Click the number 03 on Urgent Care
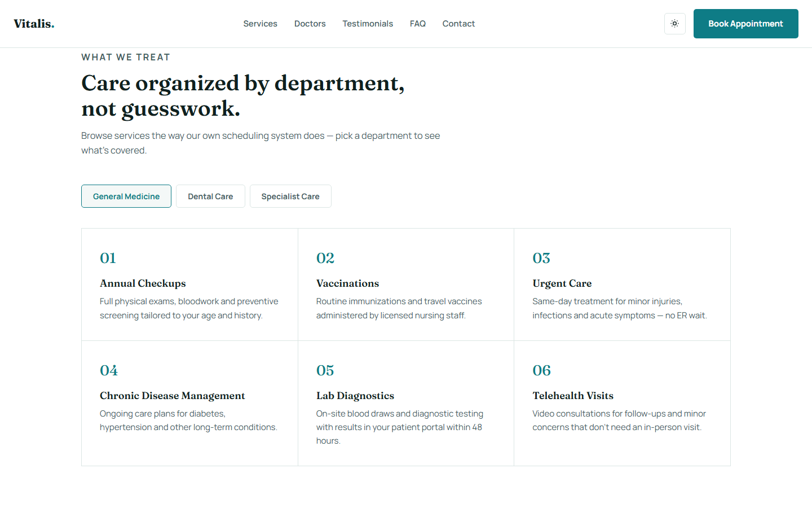 tap(541, 258)
